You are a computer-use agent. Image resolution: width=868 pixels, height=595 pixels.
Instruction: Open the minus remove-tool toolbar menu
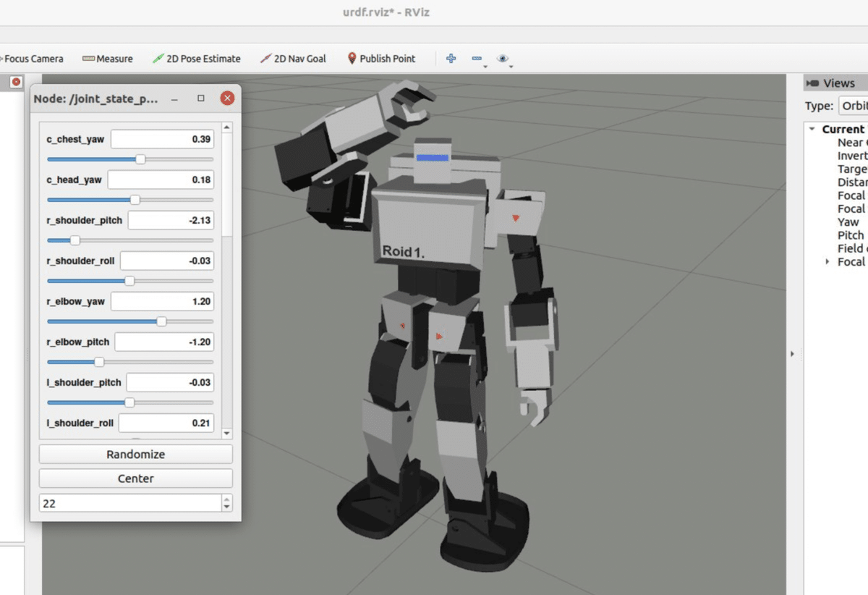tap(478, 59)
